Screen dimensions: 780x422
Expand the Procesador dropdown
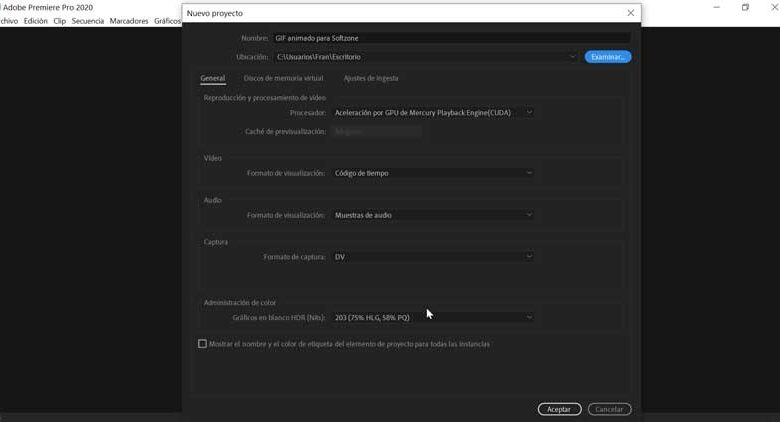tap(433, 113)
